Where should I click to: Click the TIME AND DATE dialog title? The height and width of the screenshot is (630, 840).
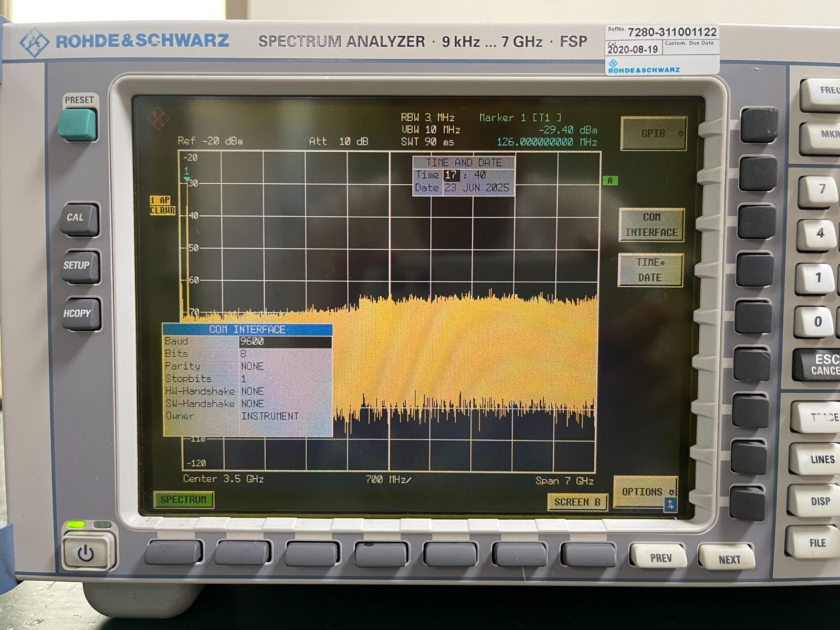point(464,163)
